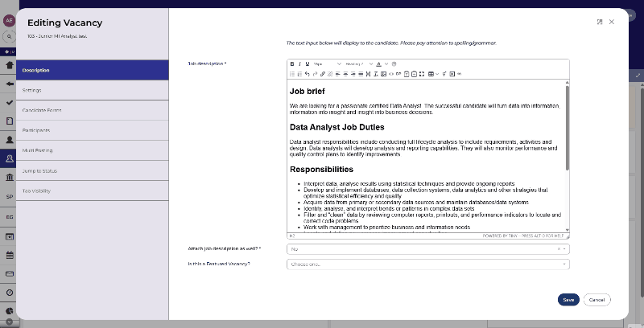The height and width of the screenshot is (328, 644).
Task: Insert a link with the chain icon
Action: coord(323,74)
